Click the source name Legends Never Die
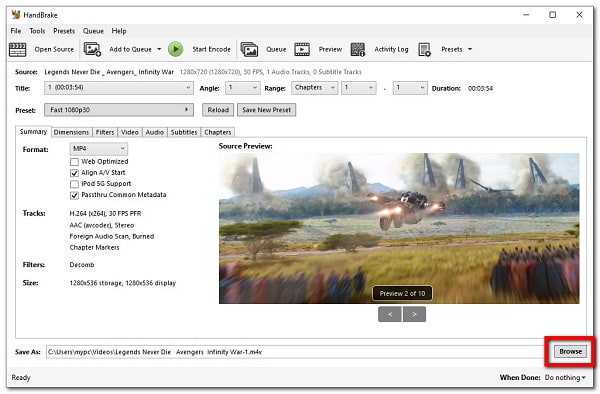The height and width of the screenshot is (394, 600). 109,72
